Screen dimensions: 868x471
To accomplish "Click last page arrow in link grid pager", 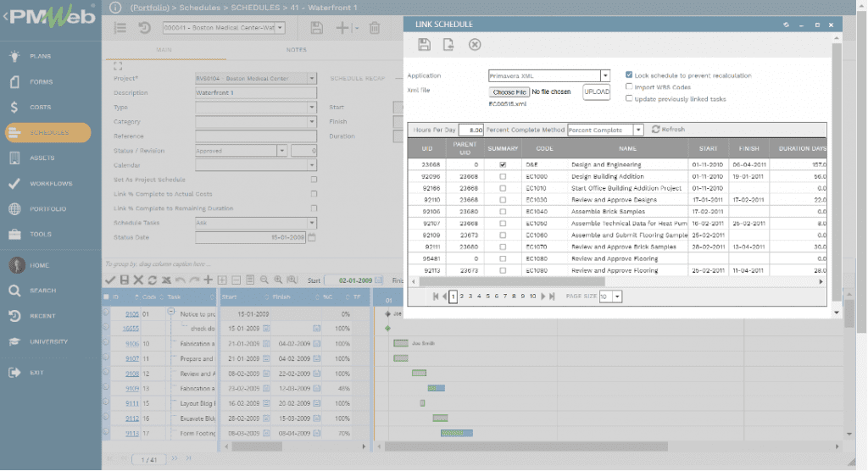I will [552, 296].
